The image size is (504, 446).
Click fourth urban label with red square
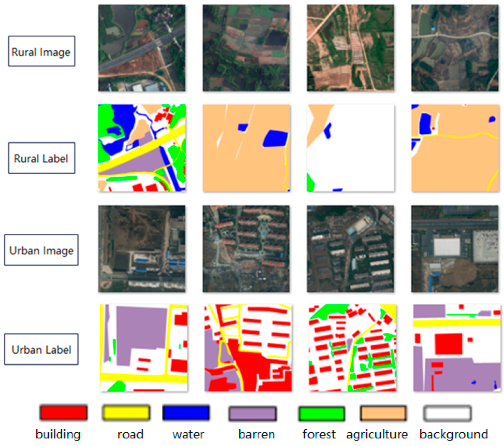point(457,348)
